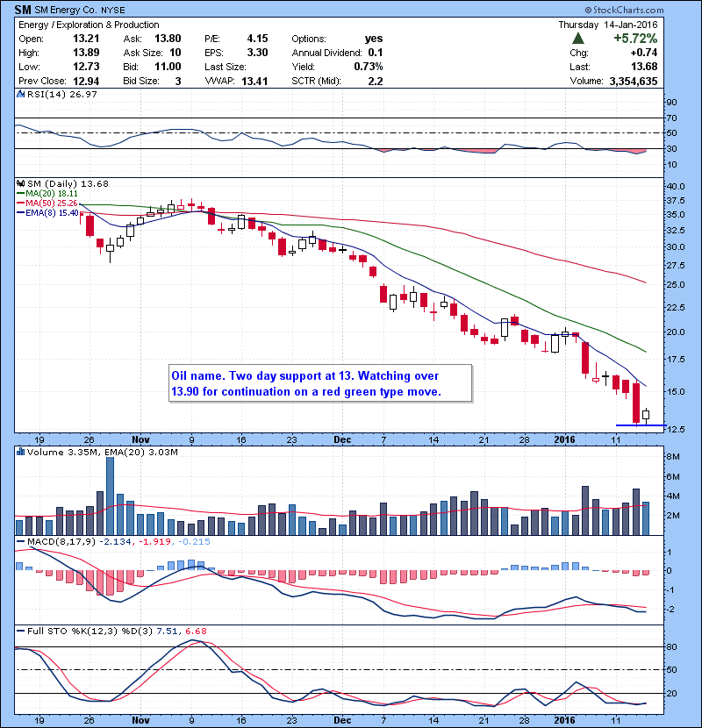Click the High value 13.89
This screenshot has height=728, width=702.
tap(86, 53)
